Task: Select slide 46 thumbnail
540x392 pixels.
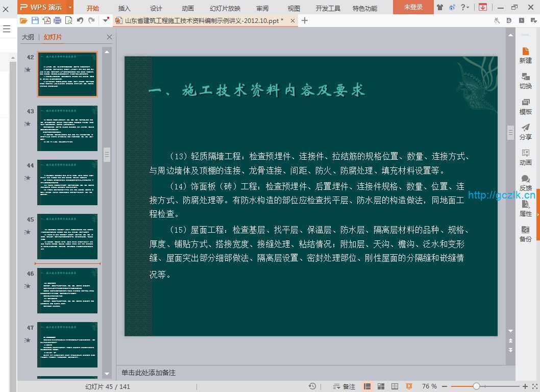Action: (x=67, y=290)
